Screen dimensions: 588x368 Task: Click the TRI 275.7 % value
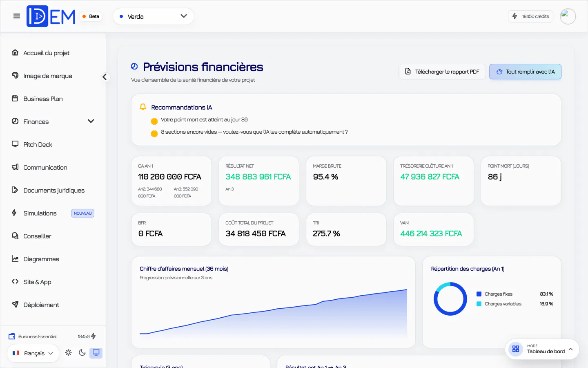tap(326, 233)
